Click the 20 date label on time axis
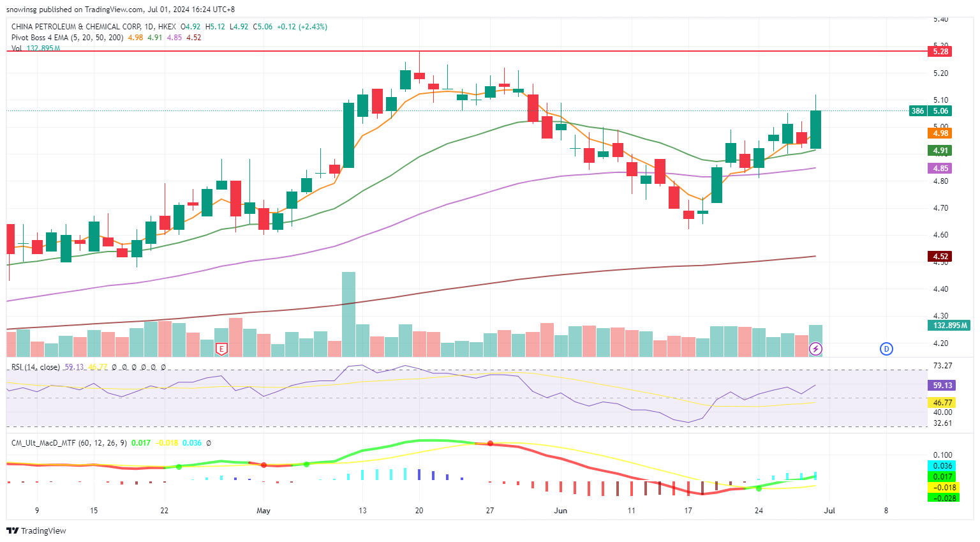Image resolution: width=980 pixels, height=542 pixels. [x=419, y=510]
